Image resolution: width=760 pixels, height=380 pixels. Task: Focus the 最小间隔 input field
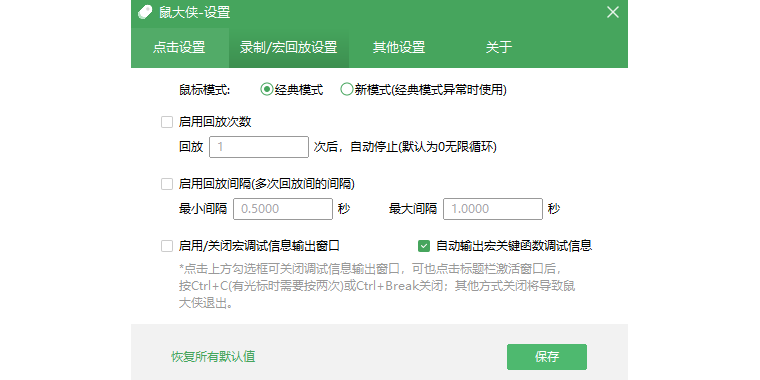click(x=283, y=209)
